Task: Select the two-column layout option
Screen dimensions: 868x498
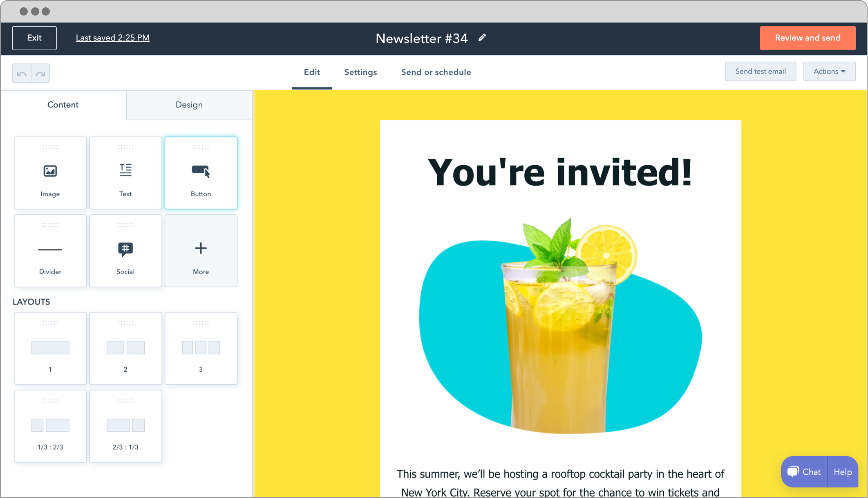Action: 125,346
